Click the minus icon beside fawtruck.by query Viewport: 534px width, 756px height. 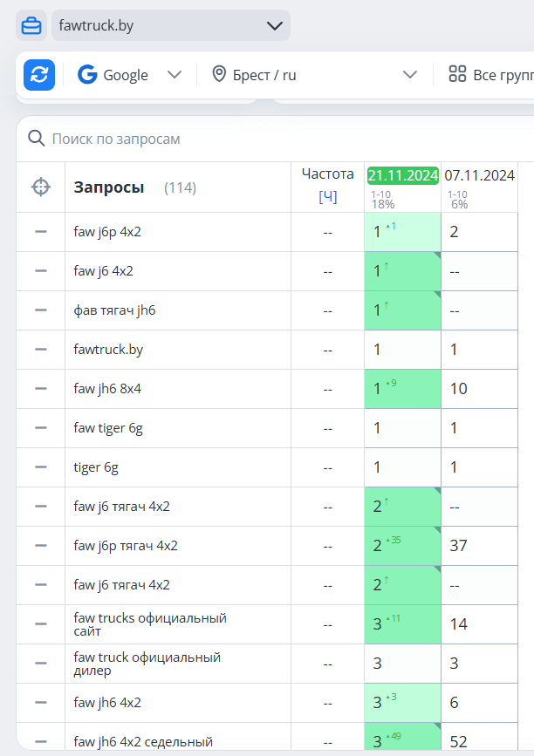coord(41,350)
